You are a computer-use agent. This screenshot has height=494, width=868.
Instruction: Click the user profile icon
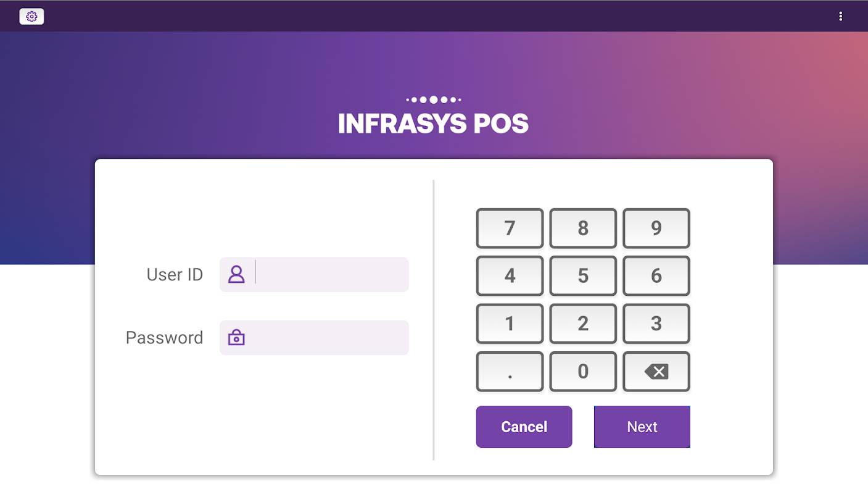pyautogui.click(x=236, y=275)
